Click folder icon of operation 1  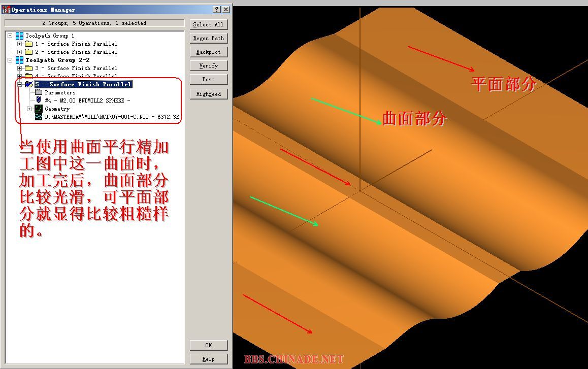(28, 44)
